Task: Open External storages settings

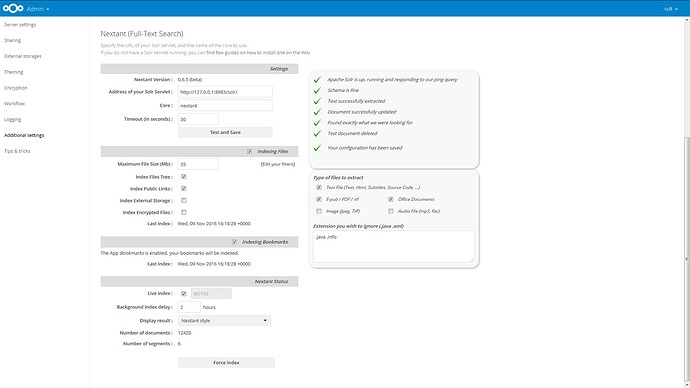Action: click(23, 56)
